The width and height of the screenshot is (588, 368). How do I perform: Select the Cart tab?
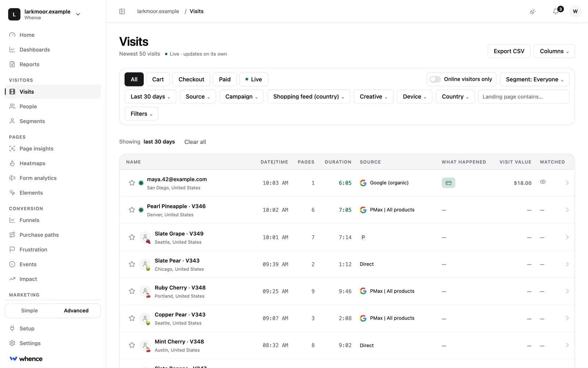[158, 79]
